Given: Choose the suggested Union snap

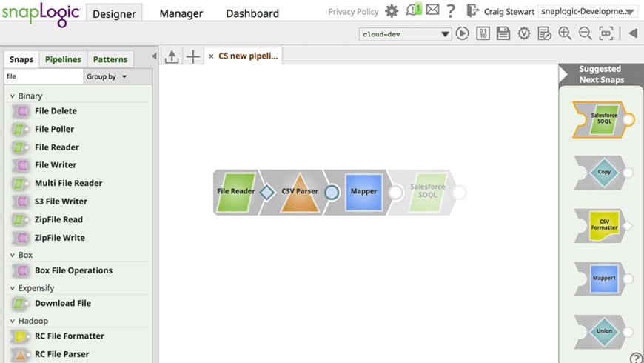Looking at the screenshot, I should pyautogui.click(x=603, y=332).
